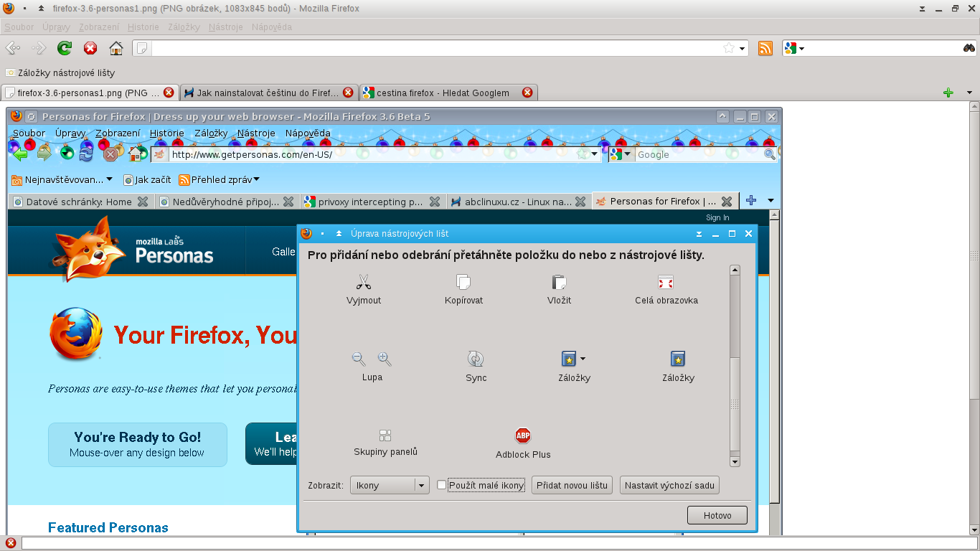The image size is (980, 551).
Task: Click the Hotovo button
Action: [x=717, y=515]
